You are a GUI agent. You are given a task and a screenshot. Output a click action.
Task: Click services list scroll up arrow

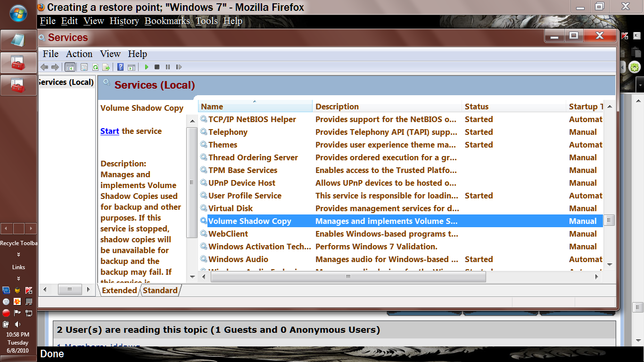click(x=609, y=107)
